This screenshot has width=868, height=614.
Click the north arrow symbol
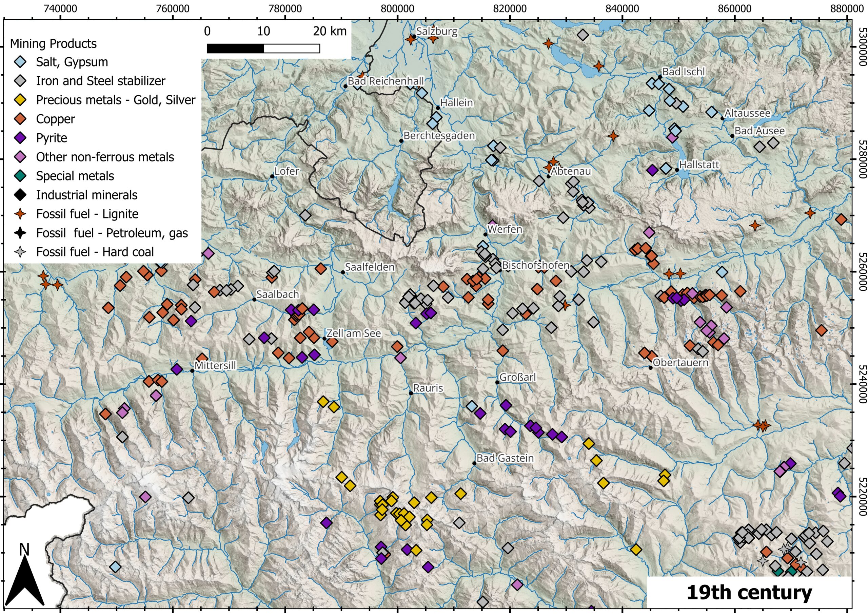pos(24,575)
